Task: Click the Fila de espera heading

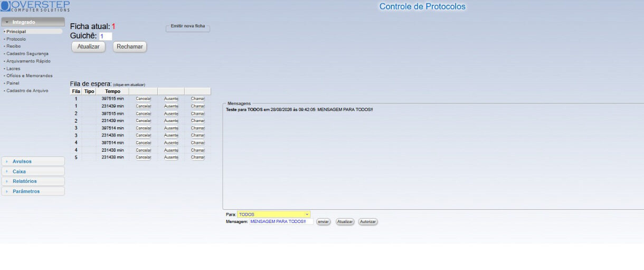Action: [x=91, y=84]
